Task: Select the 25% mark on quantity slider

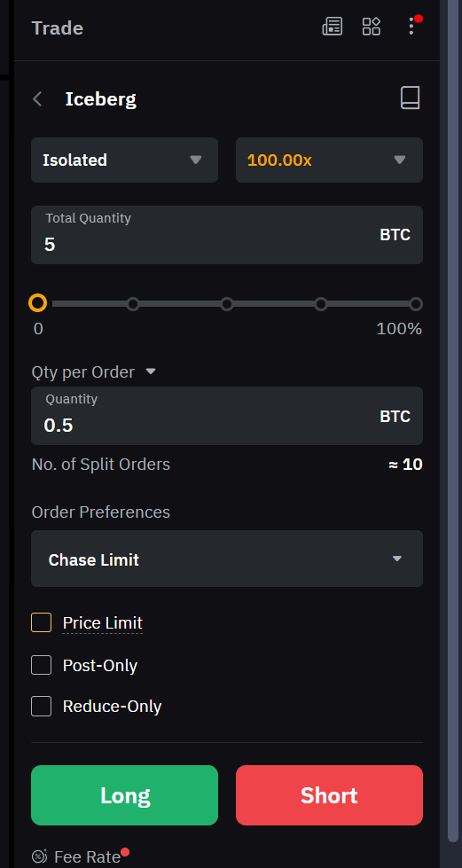Action: (133, 304)
